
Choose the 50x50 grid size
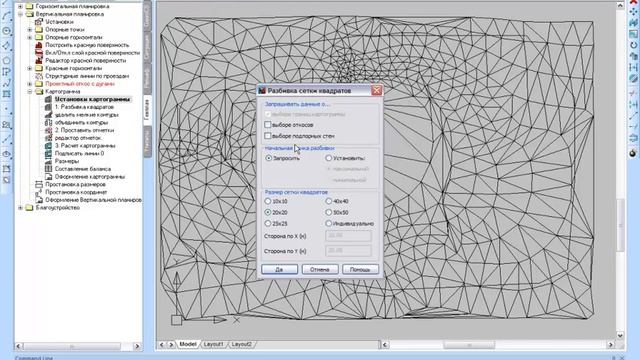329,212
